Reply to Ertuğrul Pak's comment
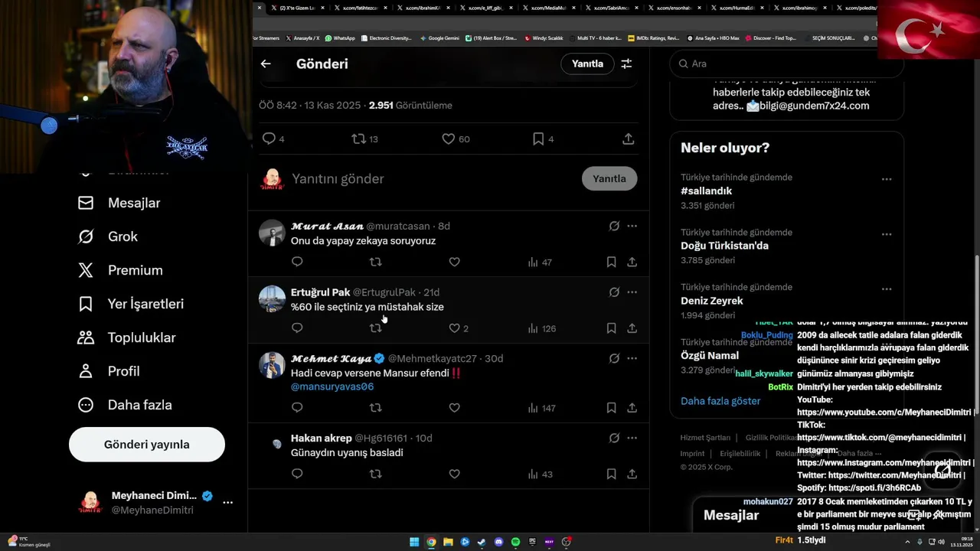Image resolution: width=980 pixels, height=551 pixels. point(297,328)
